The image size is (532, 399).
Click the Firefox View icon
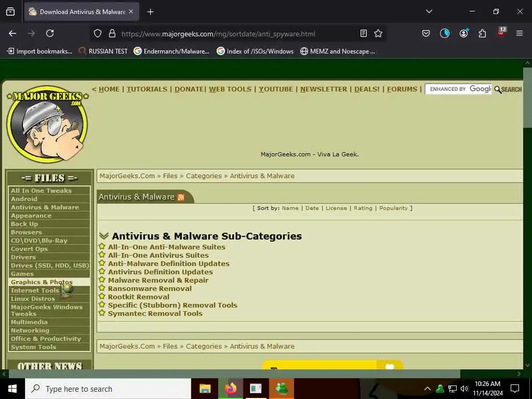point(10,12)
